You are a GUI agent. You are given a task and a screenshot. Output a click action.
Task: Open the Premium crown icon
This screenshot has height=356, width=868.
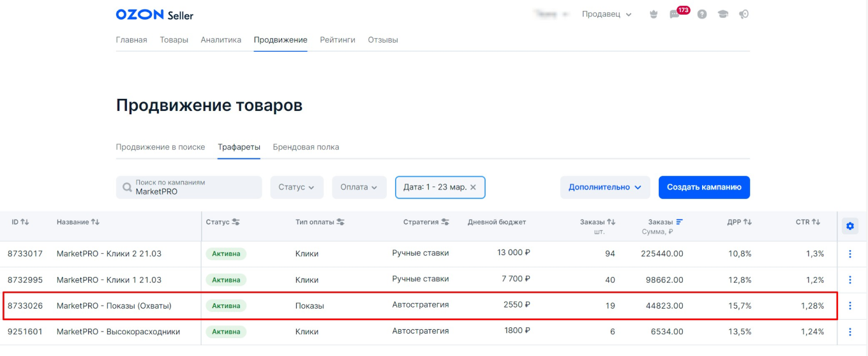(x=654, y=14)
